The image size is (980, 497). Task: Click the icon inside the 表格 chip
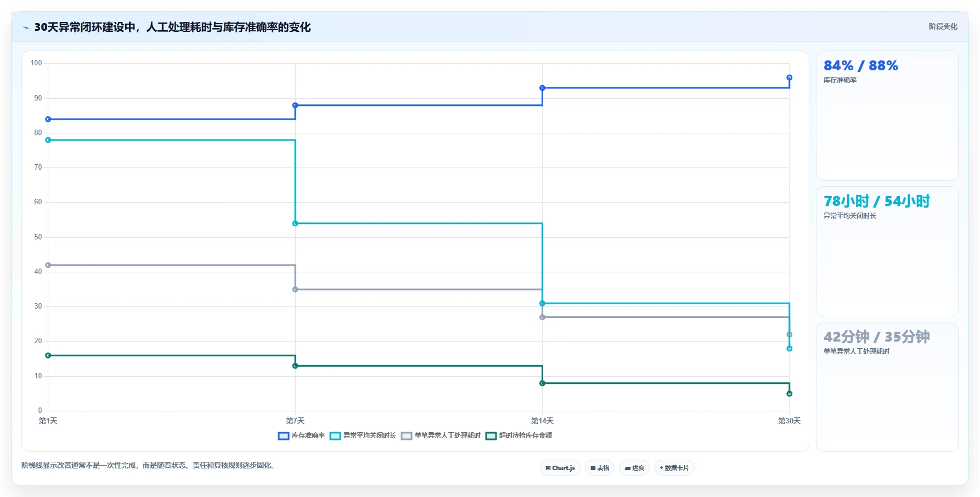tap(593, 468)
